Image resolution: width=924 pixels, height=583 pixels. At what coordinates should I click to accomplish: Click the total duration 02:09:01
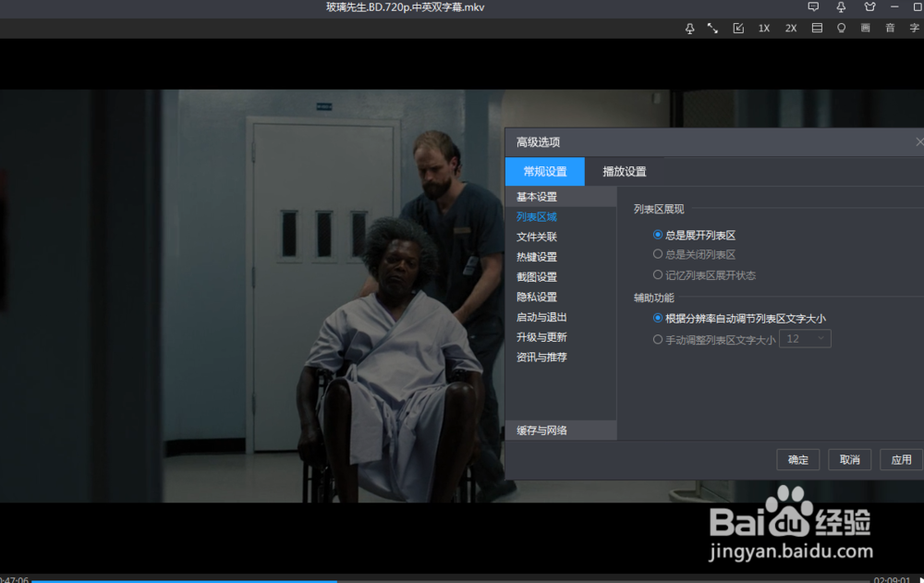(892, 579)
